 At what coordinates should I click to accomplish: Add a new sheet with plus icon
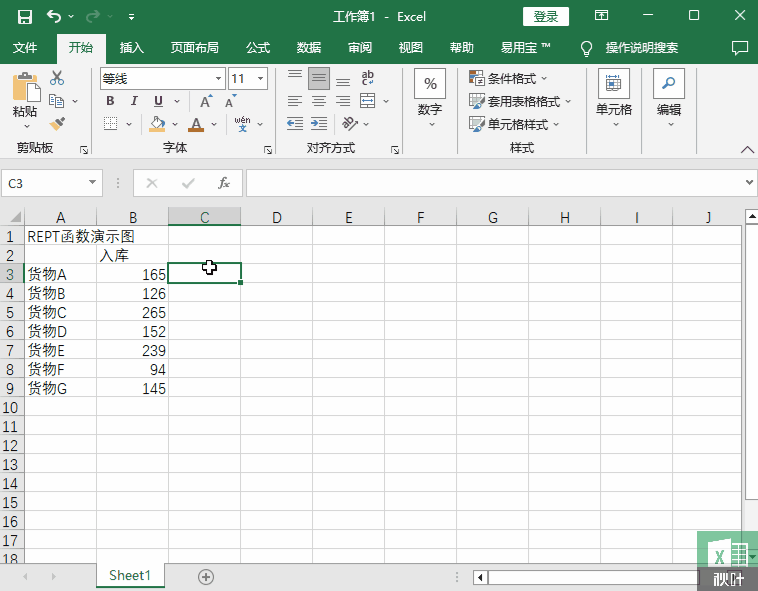pos(206,576)
